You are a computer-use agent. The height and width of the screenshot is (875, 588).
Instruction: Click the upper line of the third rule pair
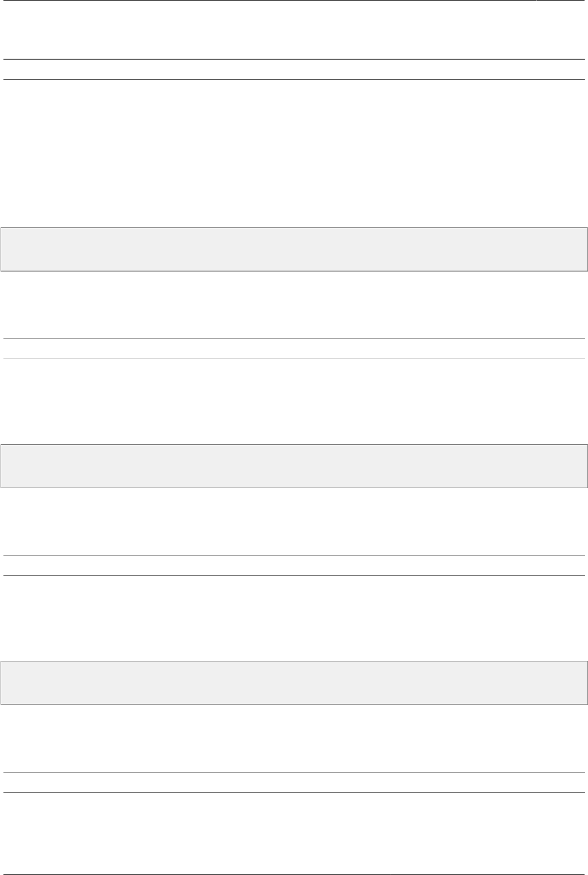tap(293, 556)
